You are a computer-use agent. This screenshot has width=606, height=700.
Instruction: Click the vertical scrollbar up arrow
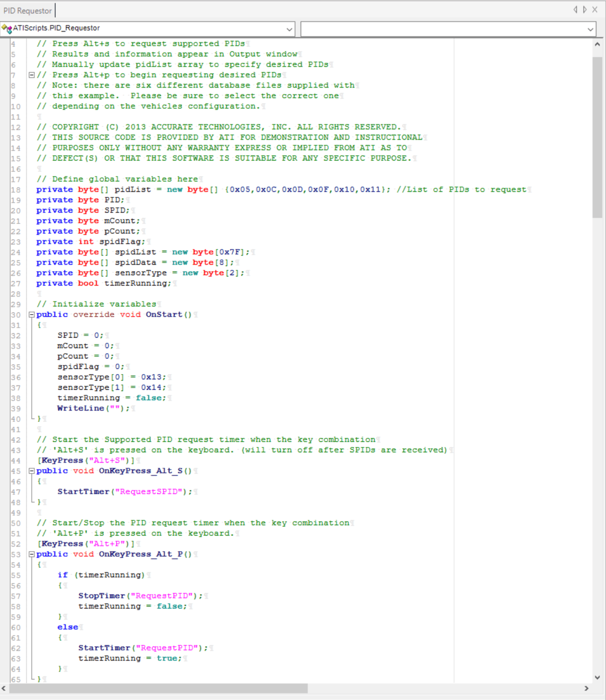pyautogui.click(x=597, y=44)
